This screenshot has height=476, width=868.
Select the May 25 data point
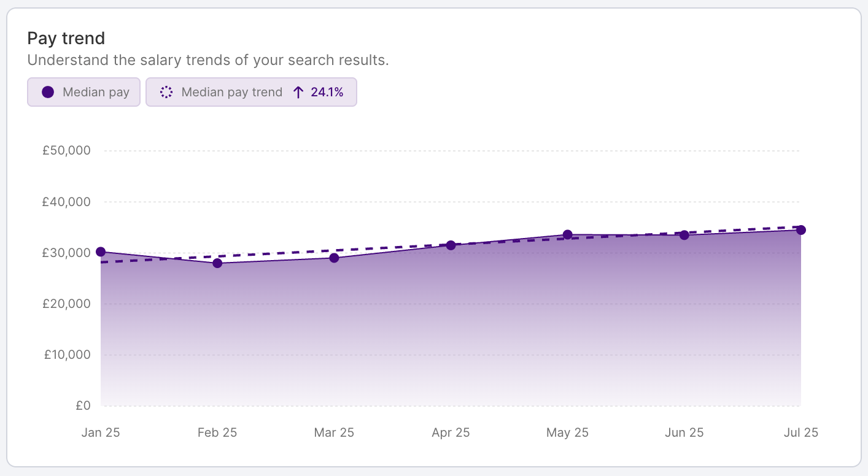pyautogui.click(x=567, y=235)
